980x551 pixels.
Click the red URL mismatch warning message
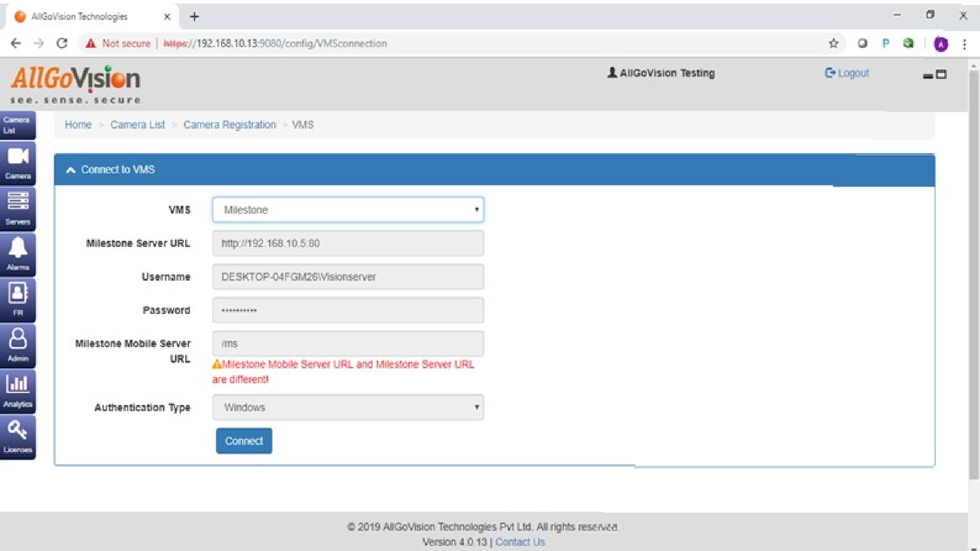pyautogui.click(x=344, y=372)
